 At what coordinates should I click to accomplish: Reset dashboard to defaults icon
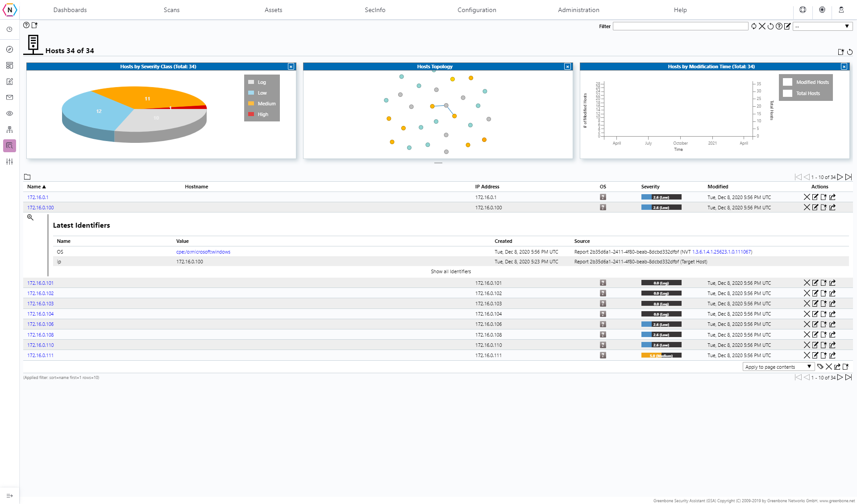pos(850,52)
